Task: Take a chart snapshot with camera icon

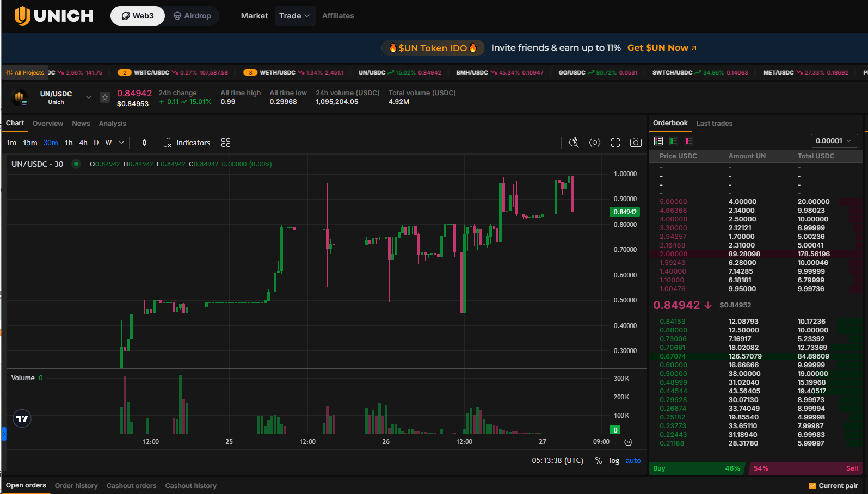Action: [x=636, y=142]
